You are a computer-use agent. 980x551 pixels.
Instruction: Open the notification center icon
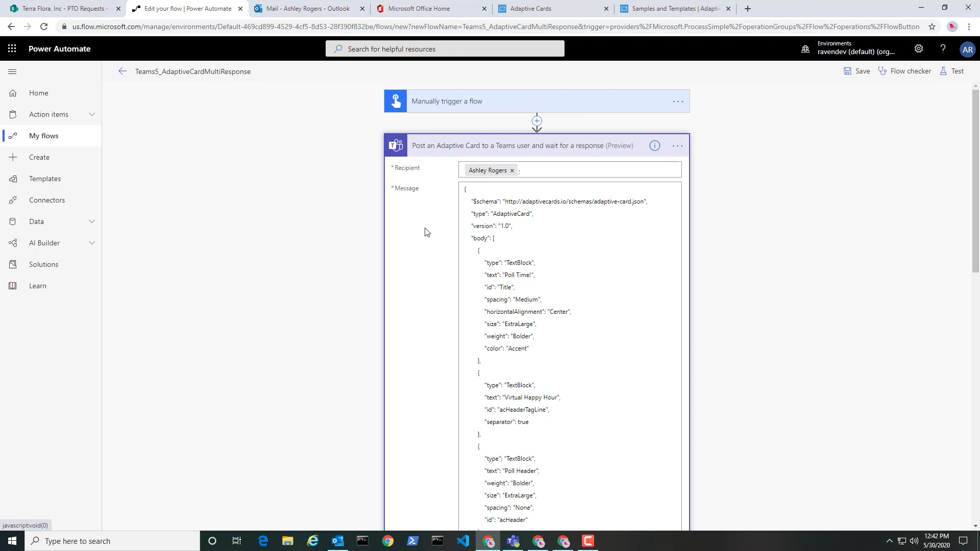tap(963, 541)
